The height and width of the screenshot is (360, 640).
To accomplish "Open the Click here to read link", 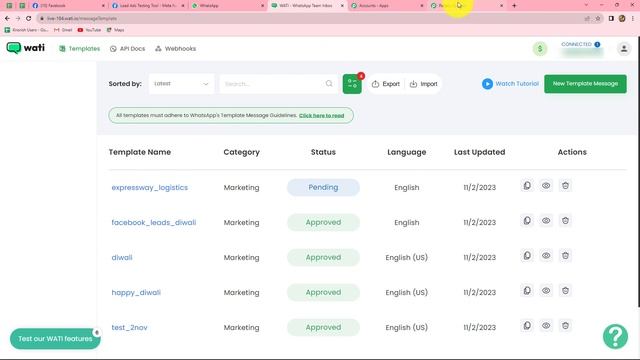I will [321, 116].
